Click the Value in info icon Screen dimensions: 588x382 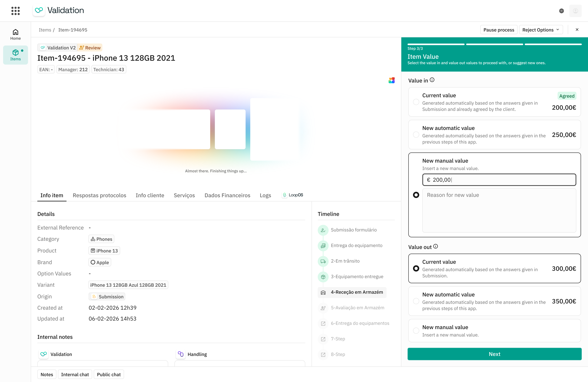click(432, 80)
